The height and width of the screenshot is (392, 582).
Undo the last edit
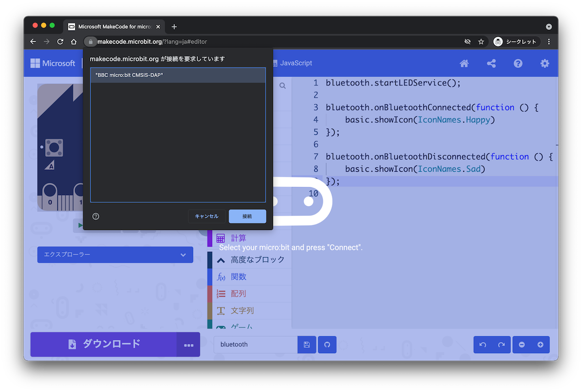[x=483, y=344]
